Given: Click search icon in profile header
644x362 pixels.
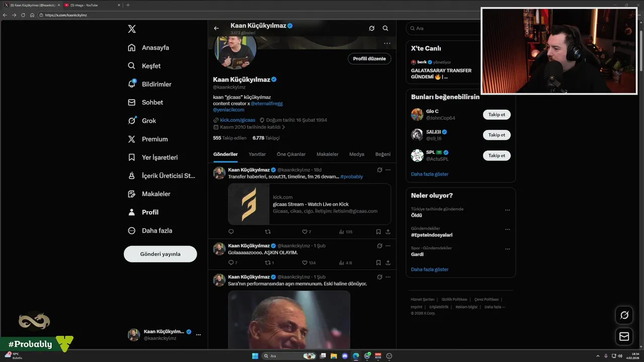Looking at the screenshot, I should click(x=385, y=29).
